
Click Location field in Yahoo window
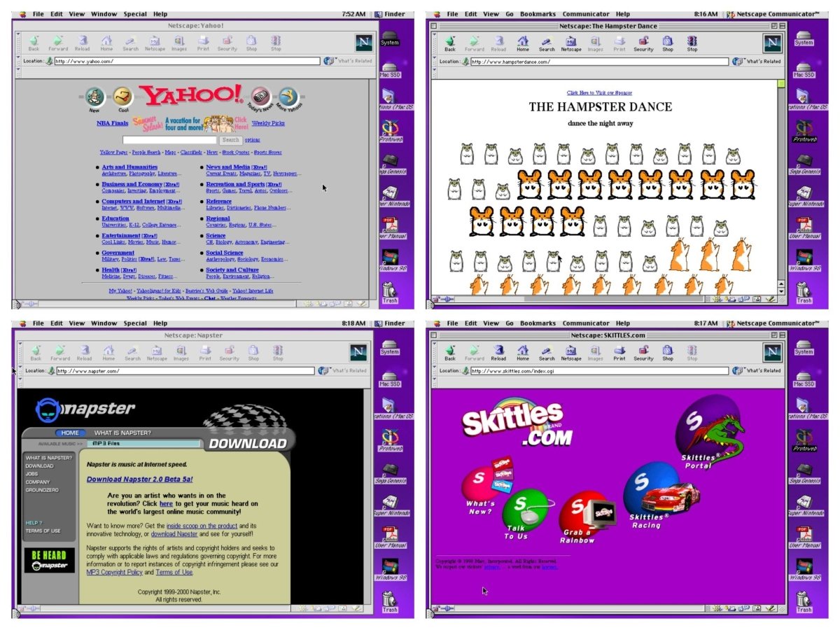pyautogui.click(x=186, y=61)
